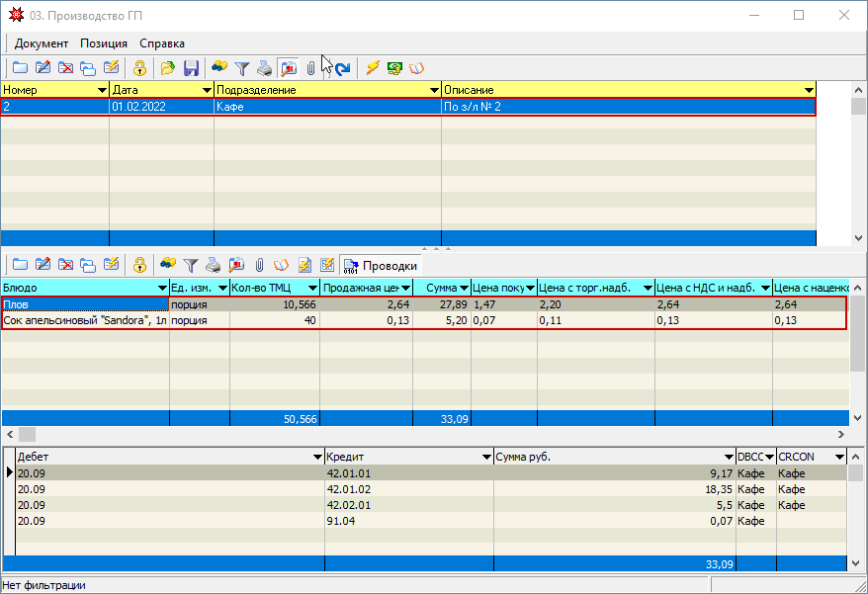The width and height of the screenshot is (868, 594).
Task: Open the Справка menu
Action: click(162, 43)
